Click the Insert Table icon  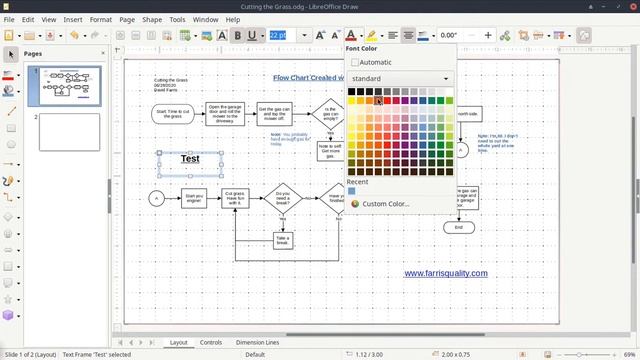[x=185, y=36]
